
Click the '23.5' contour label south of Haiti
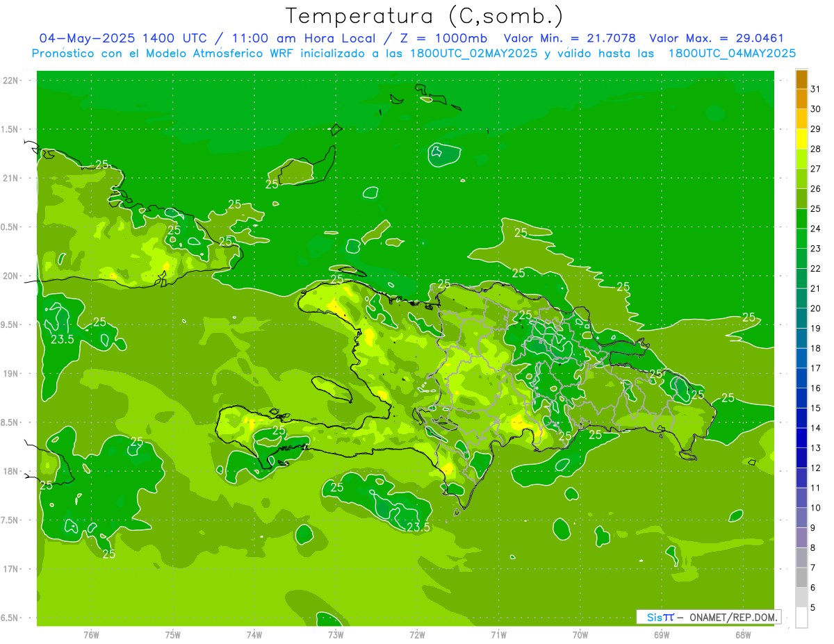(x=418, y=527)
